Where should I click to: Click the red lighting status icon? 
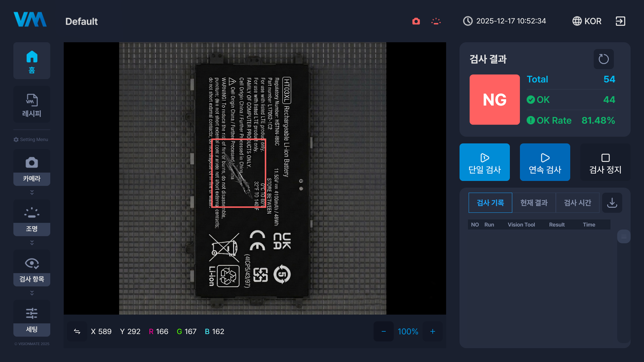pos(436,21)
